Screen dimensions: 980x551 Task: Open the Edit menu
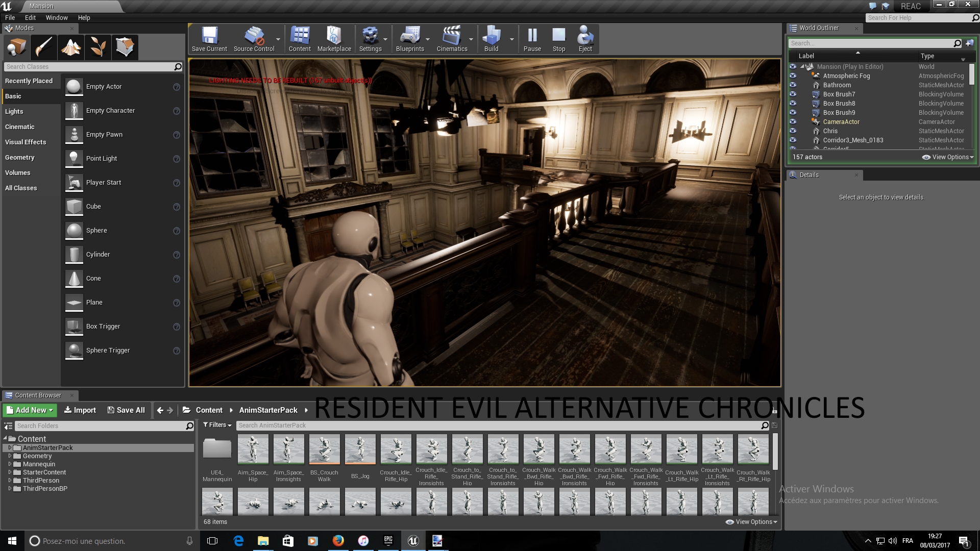(x=30, y=17)
